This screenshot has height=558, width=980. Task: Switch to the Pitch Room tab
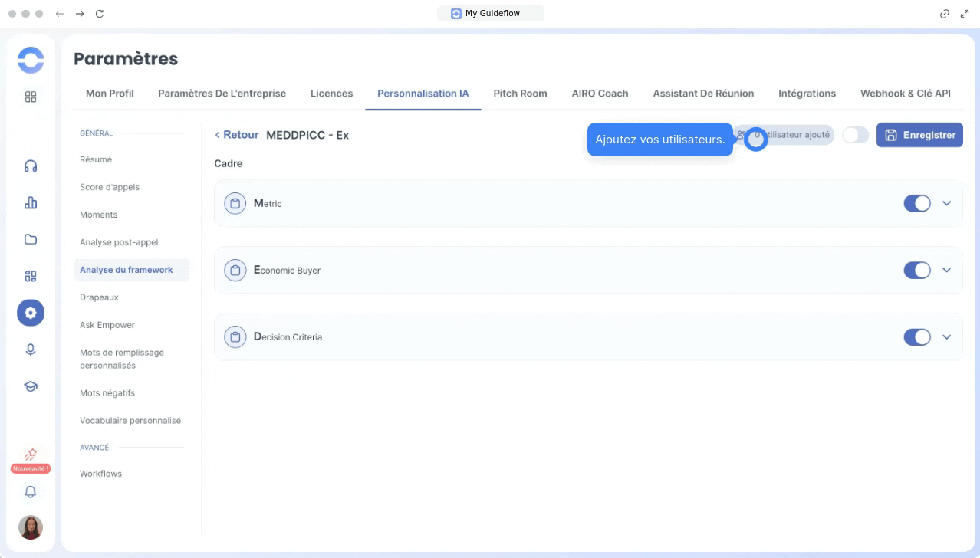(520, 94)
